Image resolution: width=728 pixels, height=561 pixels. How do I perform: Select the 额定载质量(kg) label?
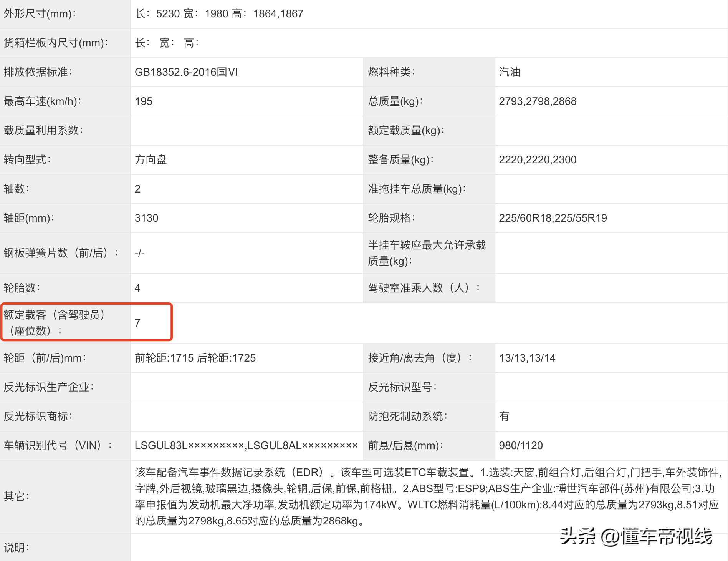tap(406, 131)
